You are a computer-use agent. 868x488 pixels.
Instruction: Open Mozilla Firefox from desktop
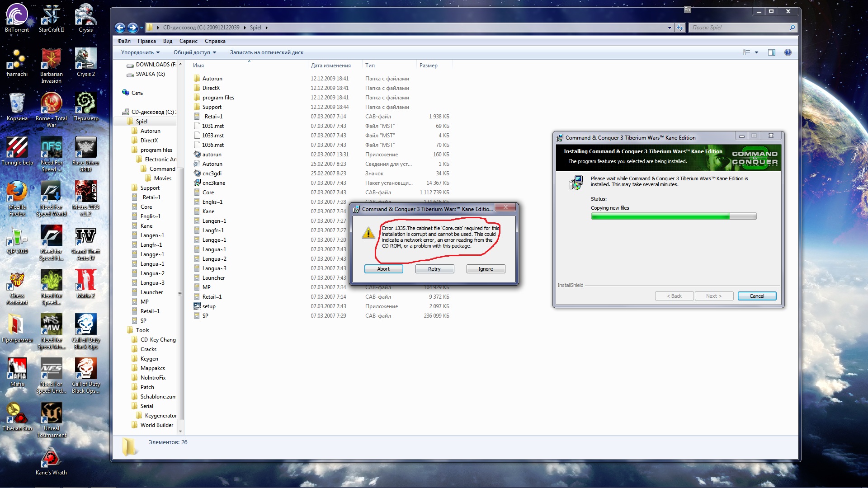(17, 198)
